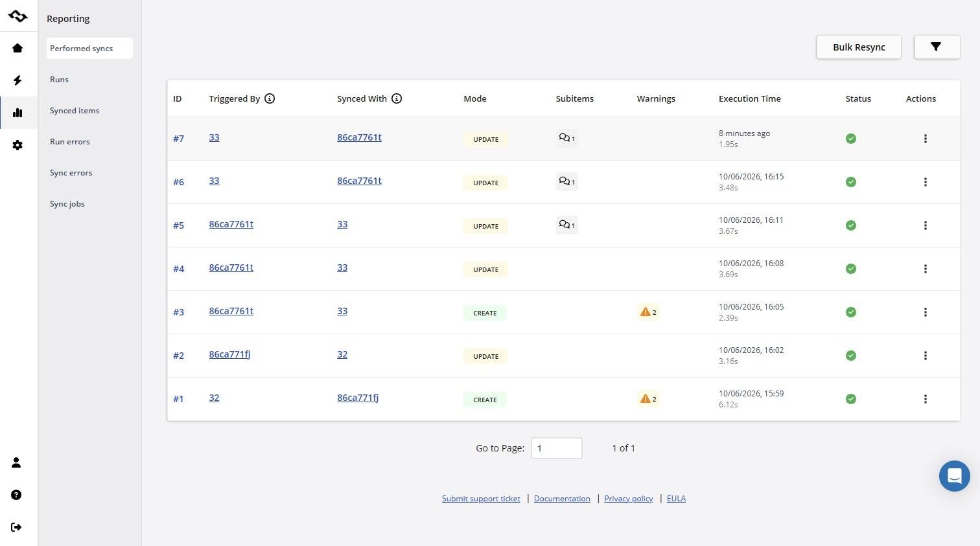
Task: Open Synced With 32 in row #2
Action: (342, 354)
